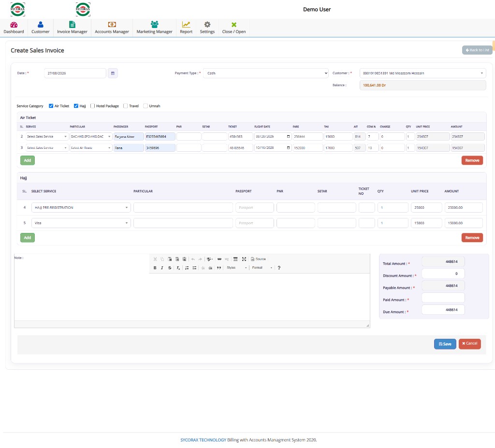Insert a bulleted list in the note
This screenshot has width=495, height=448.
[194, 268]
